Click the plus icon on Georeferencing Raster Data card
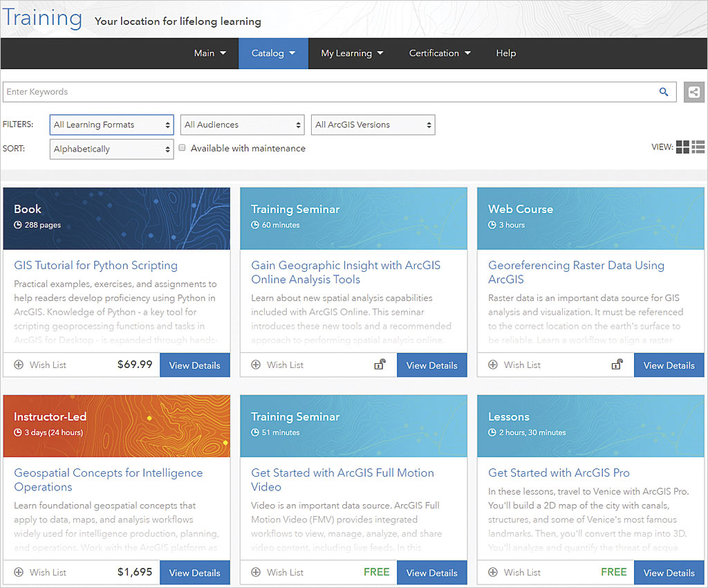 [x=492, y=365]
